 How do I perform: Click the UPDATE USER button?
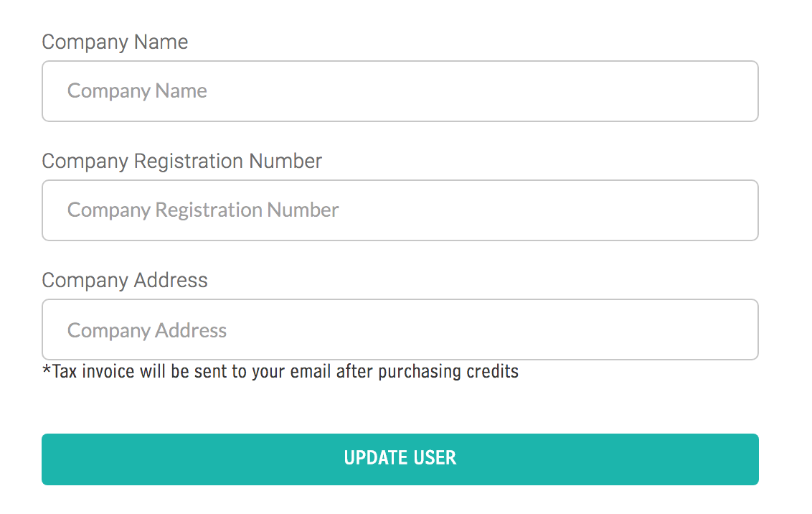tap(400, 459)
